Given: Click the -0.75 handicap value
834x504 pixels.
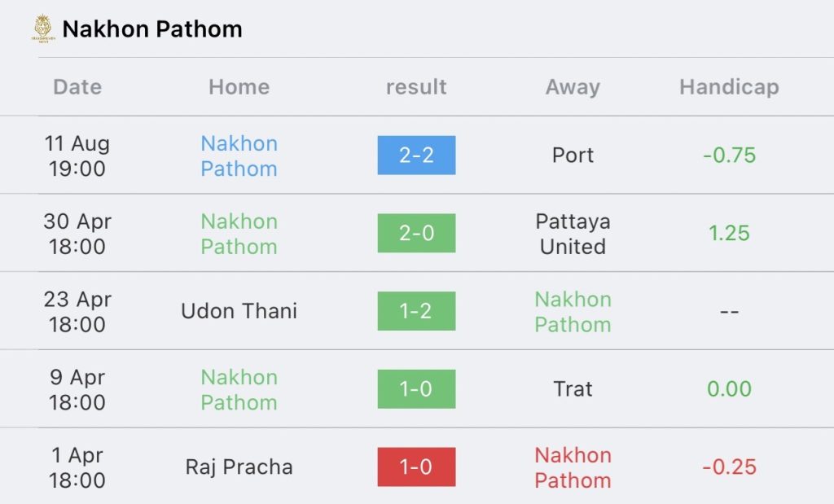Looking at the screenshot, I should coord(729,156).
